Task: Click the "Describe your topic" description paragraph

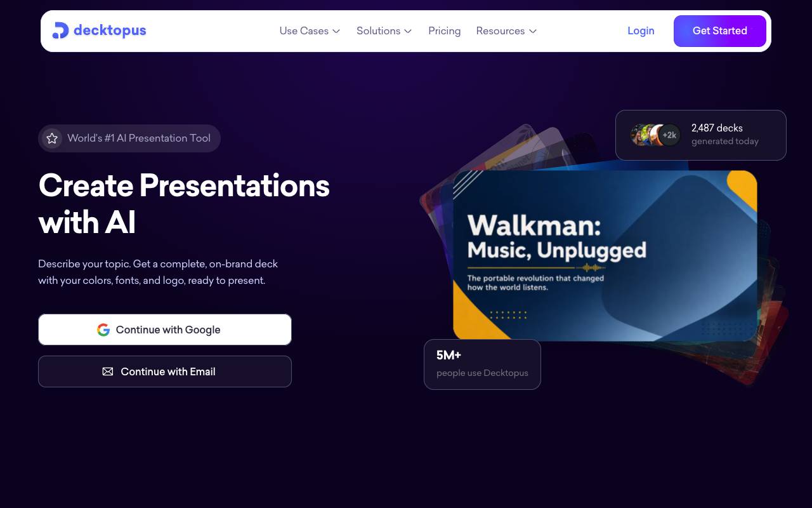Action: 158,272
